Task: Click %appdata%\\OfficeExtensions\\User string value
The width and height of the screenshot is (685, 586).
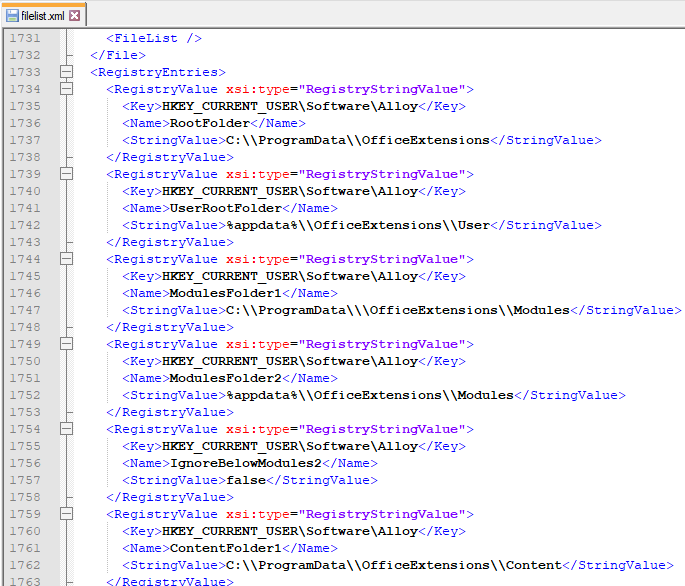Action: click(x=358, y=225)
